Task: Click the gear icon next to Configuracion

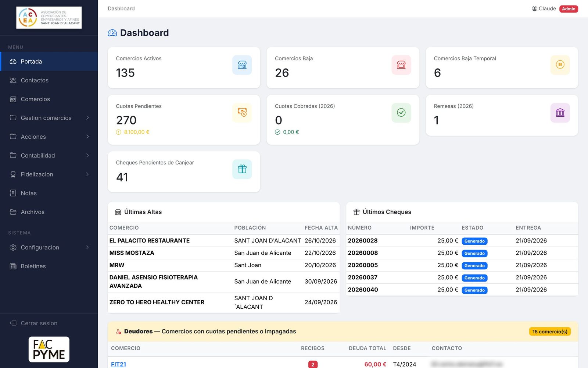Action: point(13,247)
